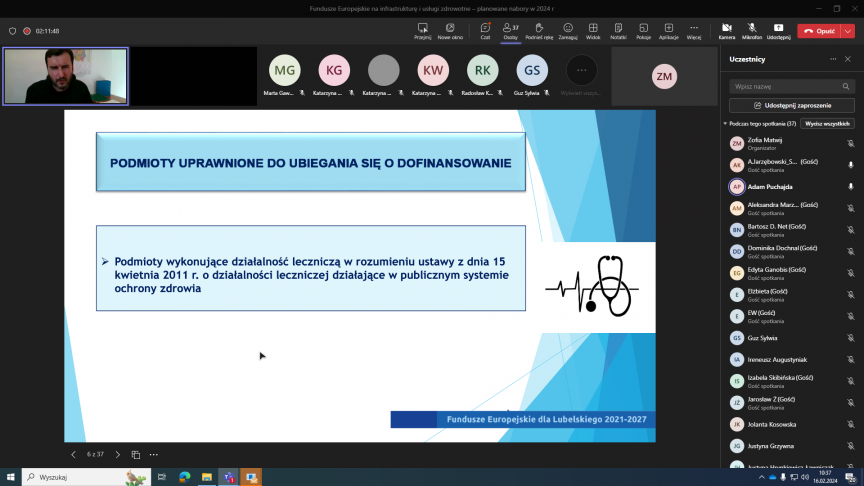The image size is (864, 486).
Task: Open slide more options dots
Action: [154, 455]
